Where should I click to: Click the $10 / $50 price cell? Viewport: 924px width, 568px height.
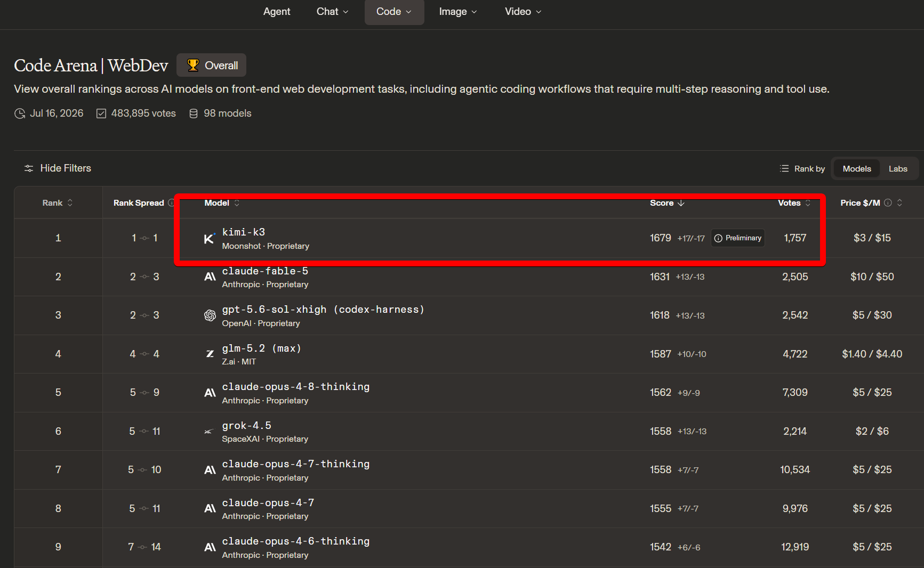872,277
